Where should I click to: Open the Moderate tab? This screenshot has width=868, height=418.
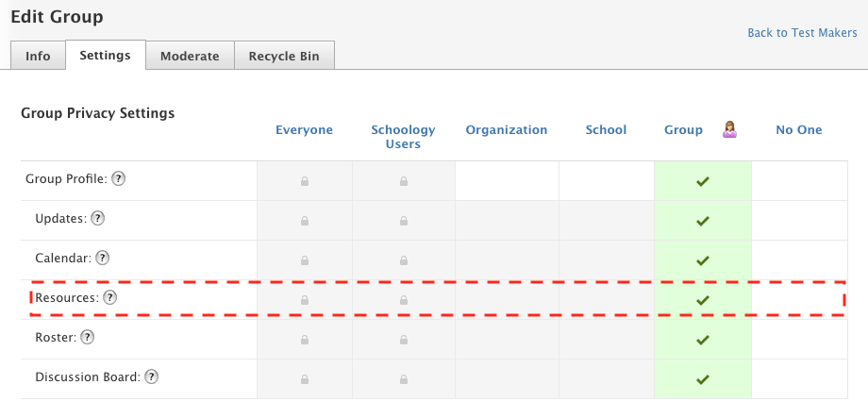(x=190, y=56)
